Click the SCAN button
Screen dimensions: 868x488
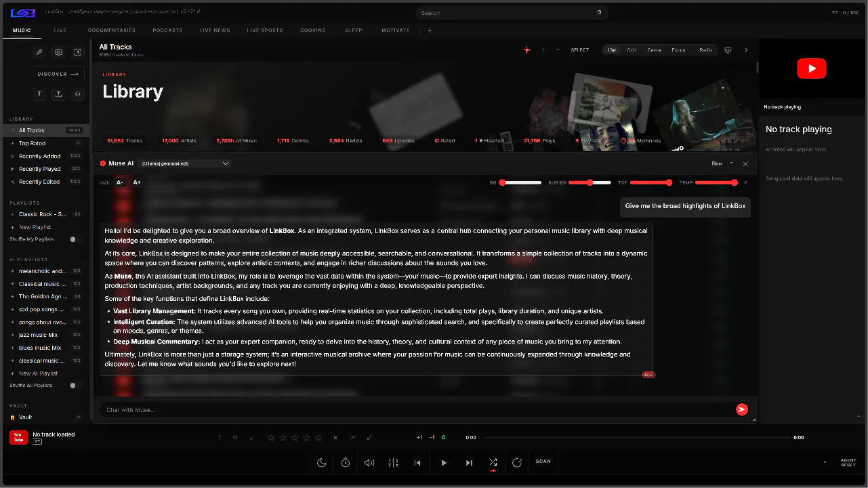click(543, 462)
